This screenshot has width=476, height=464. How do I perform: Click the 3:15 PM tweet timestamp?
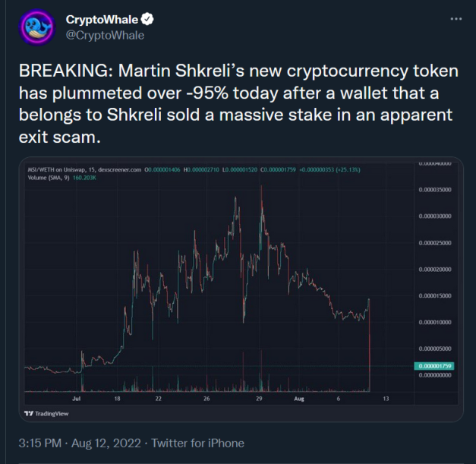tap(40, 443)
